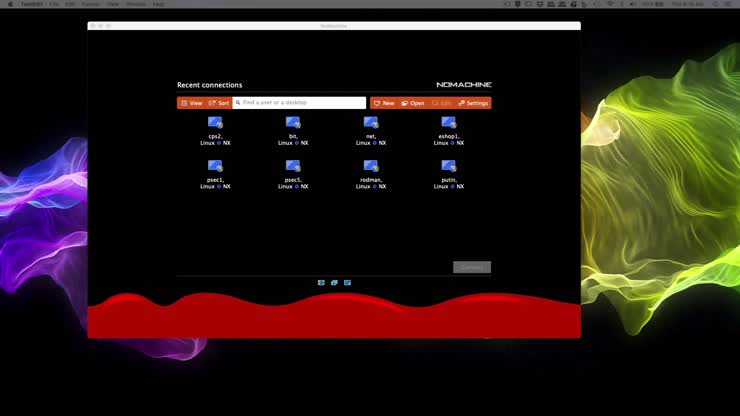Click the Dropbox icon in menu bar
Image resolution: width=740 pixels, height=416 pixels.
540,4
